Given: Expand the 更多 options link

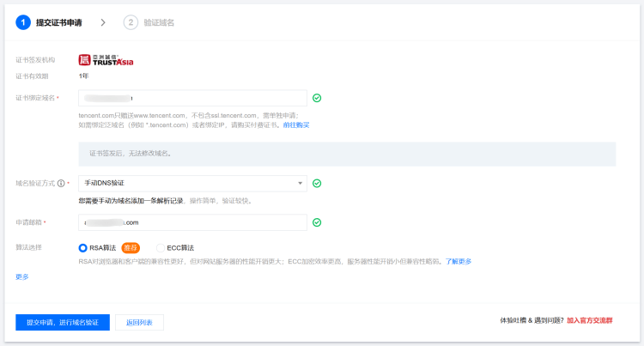Looking at the screenshot, I should [22, 277].
